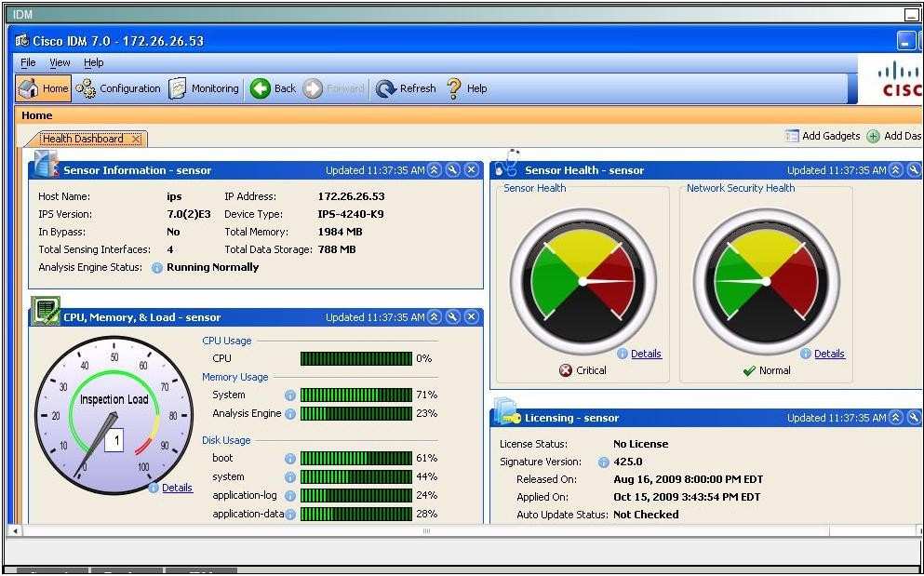
Task: Open the View menu
Action: pyautogui.click(x=60, y=62)
